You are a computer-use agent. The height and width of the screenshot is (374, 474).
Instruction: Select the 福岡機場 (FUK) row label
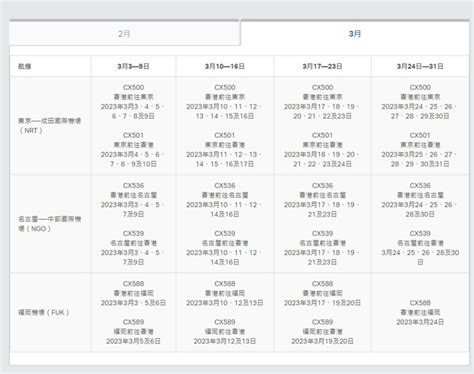tap(44, 312)
